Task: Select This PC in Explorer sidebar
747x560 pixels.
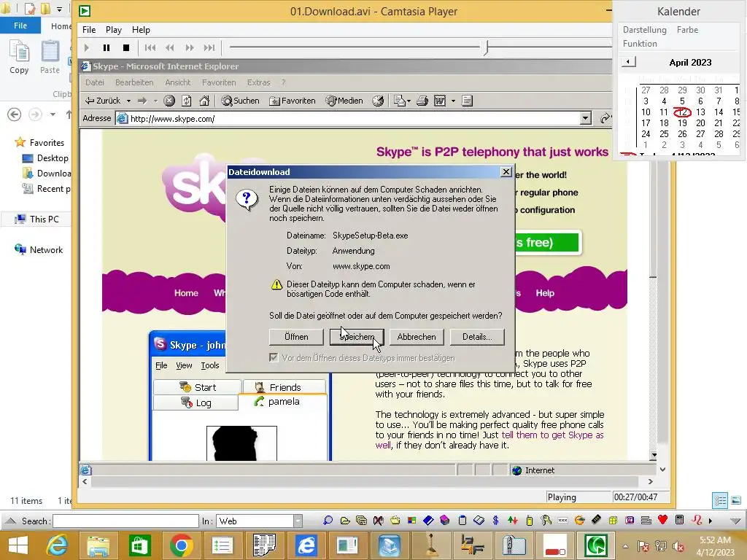Action: 36,219
